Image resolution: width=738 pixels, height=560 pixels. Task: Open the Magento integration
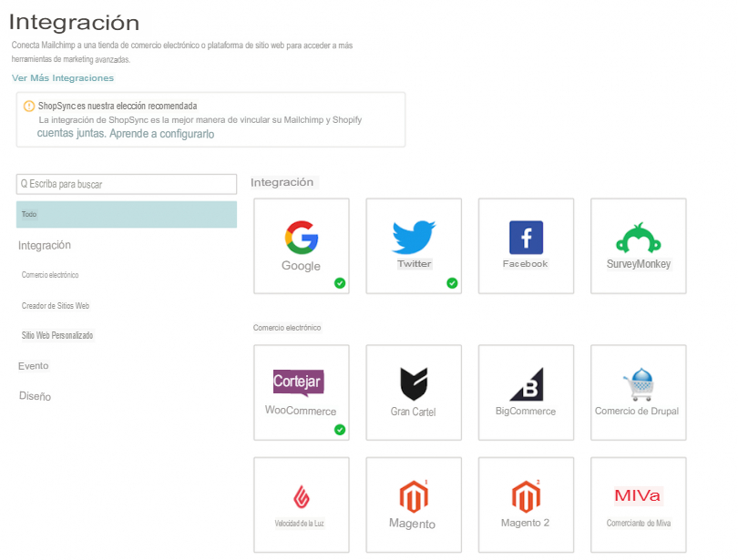coord(414,504)
